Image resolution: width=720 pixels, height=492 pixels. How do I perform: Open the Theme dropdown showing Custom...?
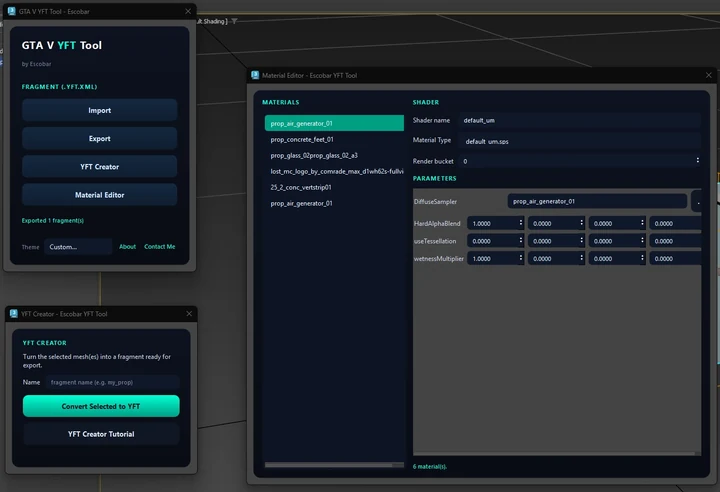point(78,247)
